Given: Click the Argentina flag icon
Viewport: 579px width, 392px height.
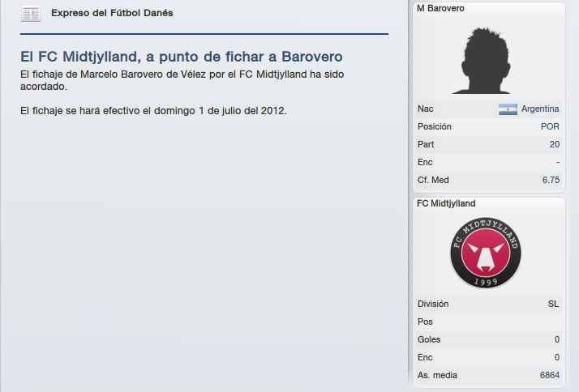Looking at the screenshot, I should (x=508, y=109).
